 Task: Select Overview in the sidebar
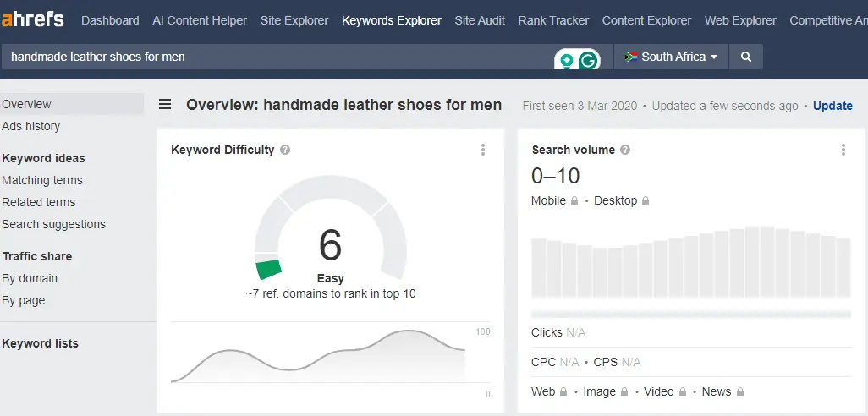[x=72, y=104]
